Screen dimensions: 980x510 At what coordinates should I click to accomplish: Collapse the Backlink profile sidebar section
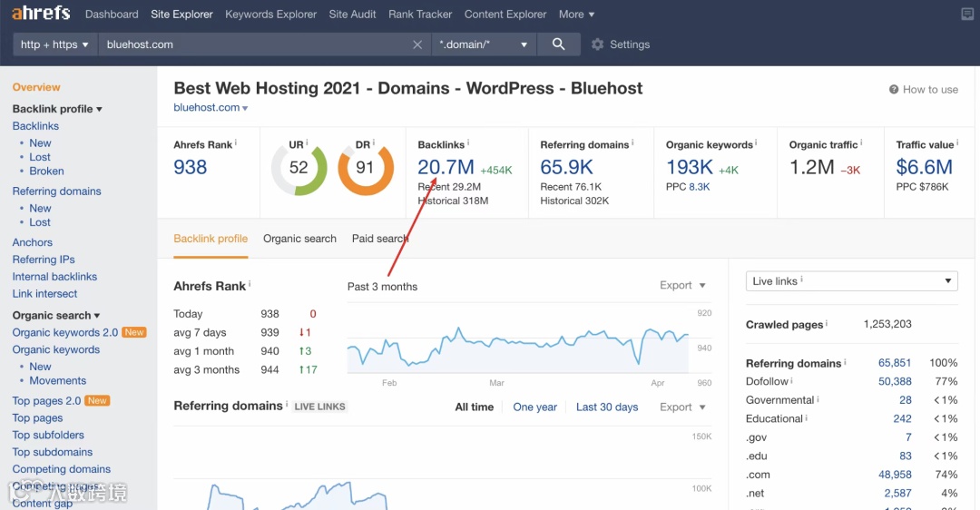click(x=57, y=109)
